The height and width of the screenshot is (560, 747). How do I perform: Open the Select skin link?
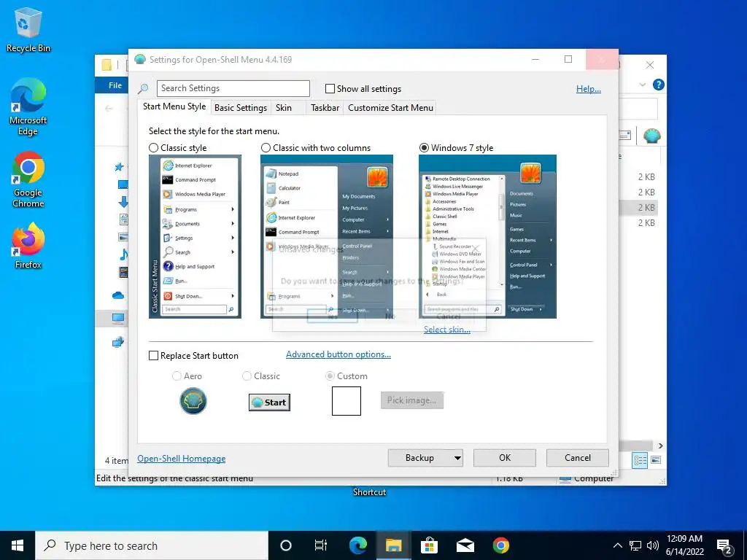447,330
